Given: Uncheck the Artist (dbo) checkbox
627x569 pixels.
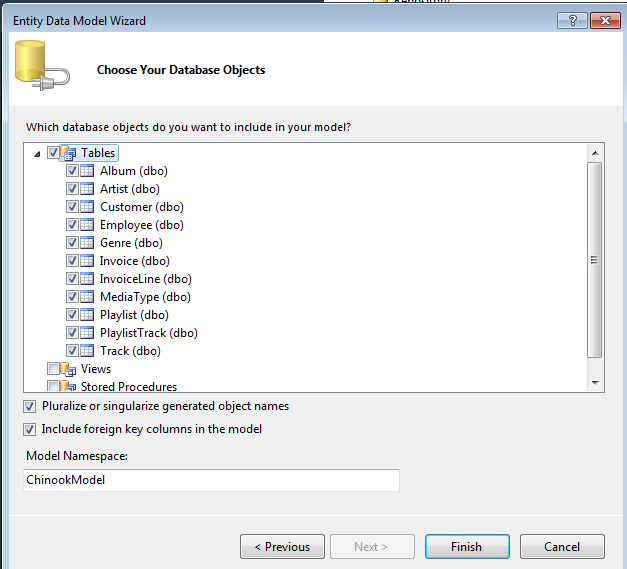Looking at the screenshot, I should [72, 189].
